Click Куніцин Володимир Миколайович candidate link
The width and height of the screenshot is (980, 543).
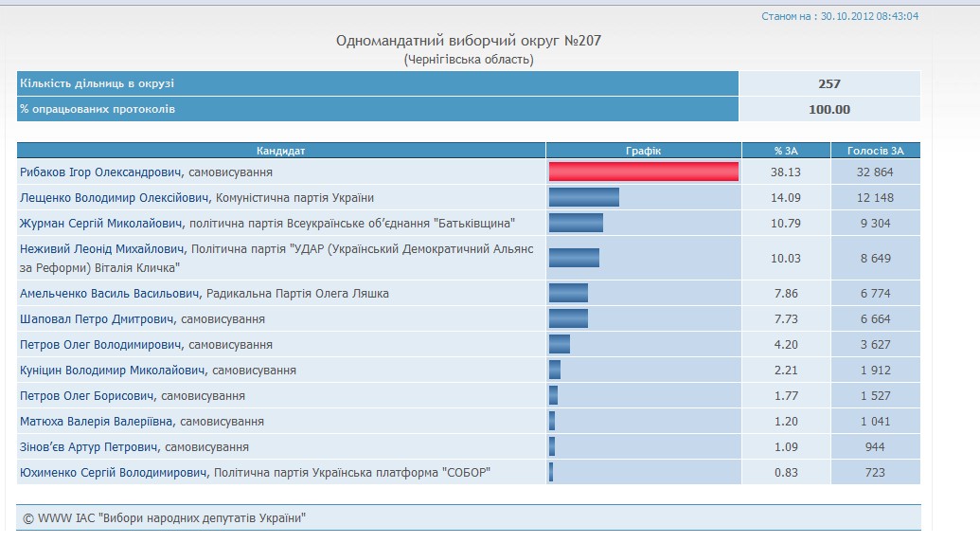click(x=113, y=371)
